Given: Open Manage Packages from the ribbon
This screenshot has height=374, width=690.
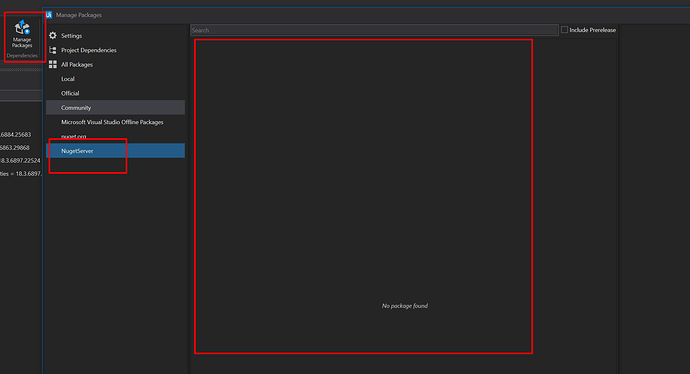Looking at the screenshot, I should (x=22, y=34).
